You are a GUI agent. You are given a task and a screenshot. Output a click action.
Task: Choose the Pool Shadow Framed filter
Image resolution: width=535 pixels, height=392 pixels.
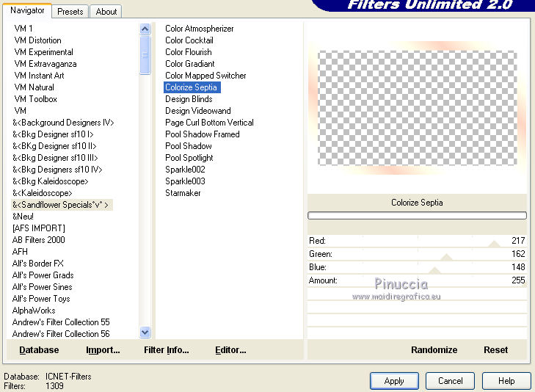pyautogui.click(x=203, y=134)
